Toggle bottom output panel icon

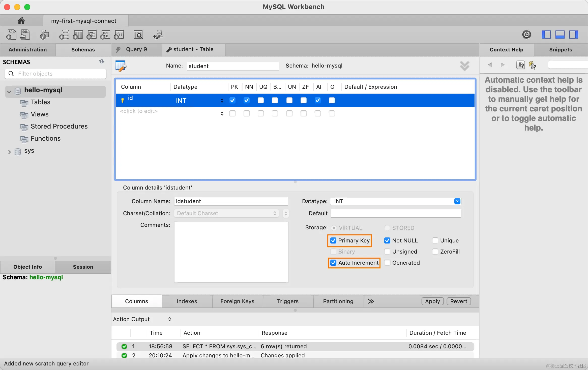coord(560,35)
